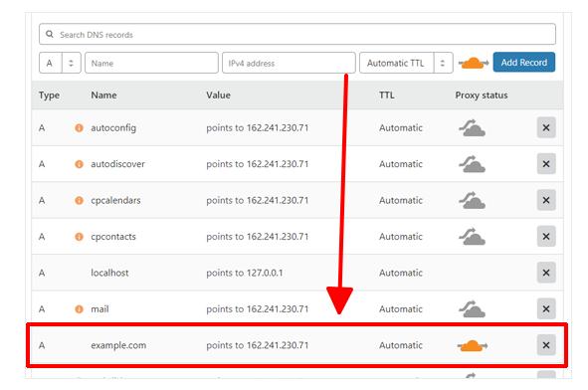Click the value points to 127.0.0.1
Screen dimensions: 588x390
pos(244,273)
